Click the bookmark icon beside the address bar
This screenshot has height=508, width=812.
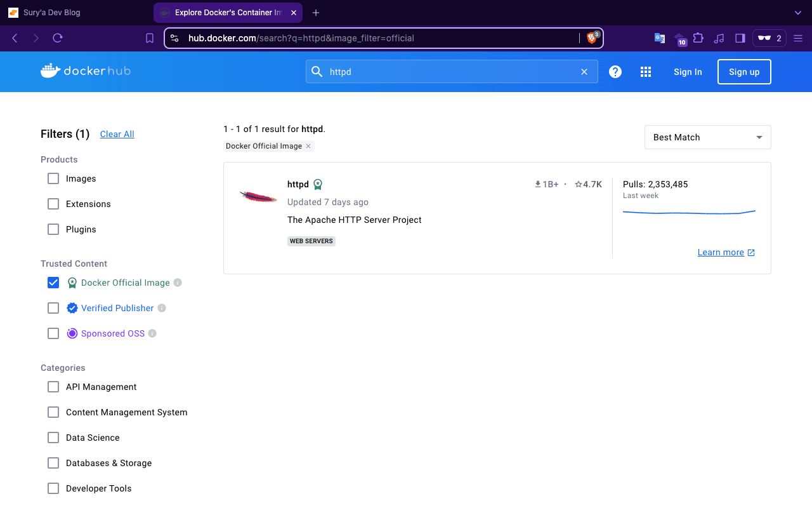[150, 38]
